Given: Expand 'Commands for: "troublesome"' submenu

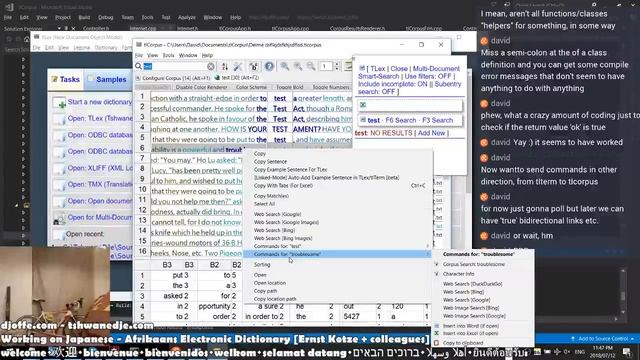Looking at the screenshot, I should coord(337,254).
